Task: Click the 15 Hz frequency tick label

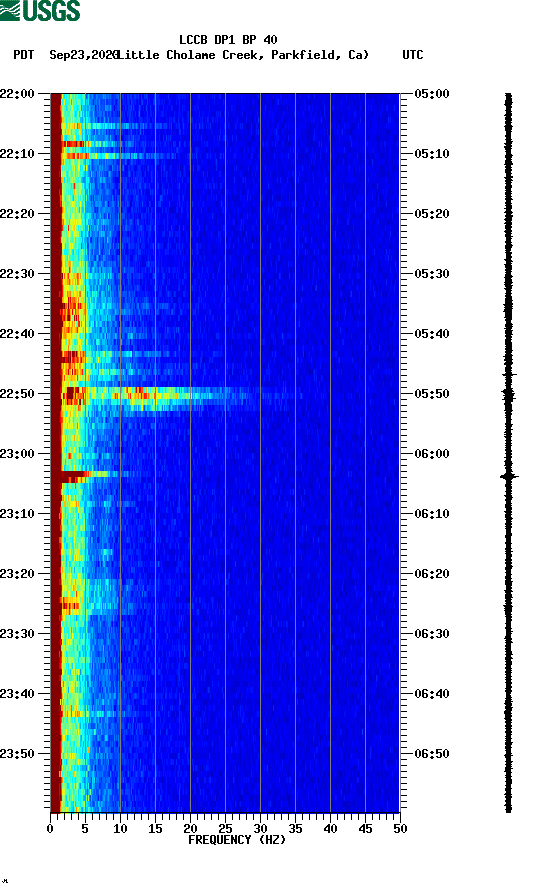Action: (x=155, y=829)
